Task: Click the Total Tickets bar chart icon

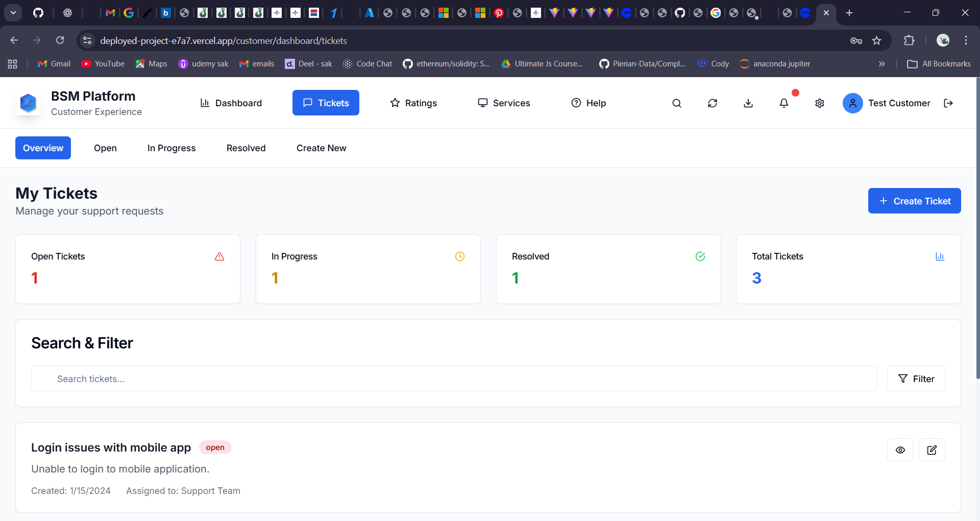Action: coord(940,256)
